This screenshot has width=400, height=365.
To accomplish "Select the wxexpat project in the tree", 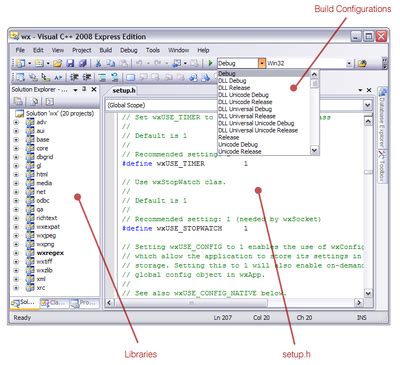I will 48,227.
